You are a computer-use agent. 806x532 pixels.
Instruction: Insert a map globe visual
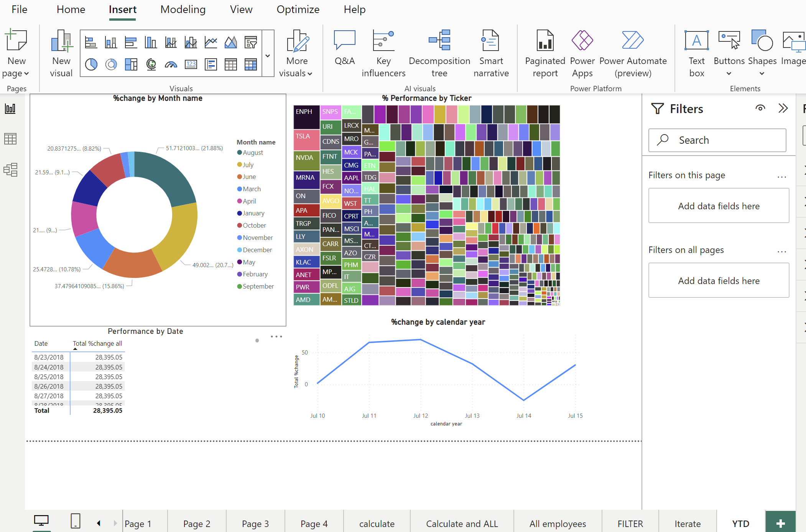click(x=151, y=64)
